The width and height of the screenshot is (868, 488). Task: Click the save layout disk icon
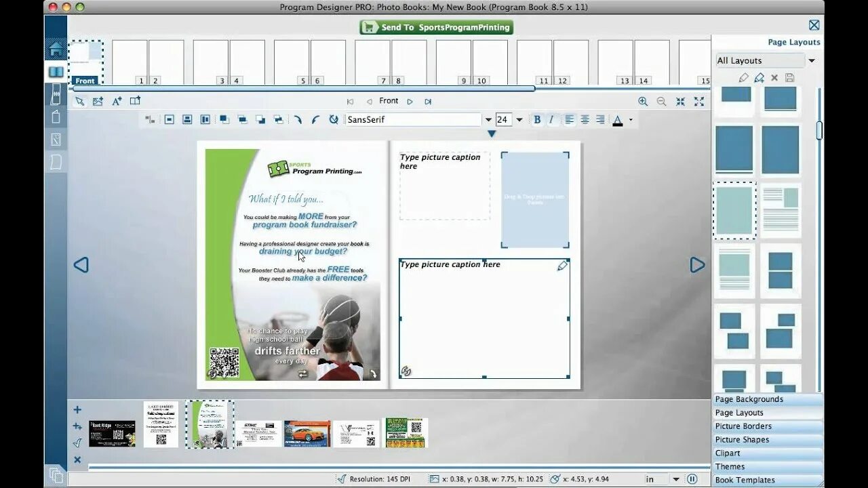point(789,78)
